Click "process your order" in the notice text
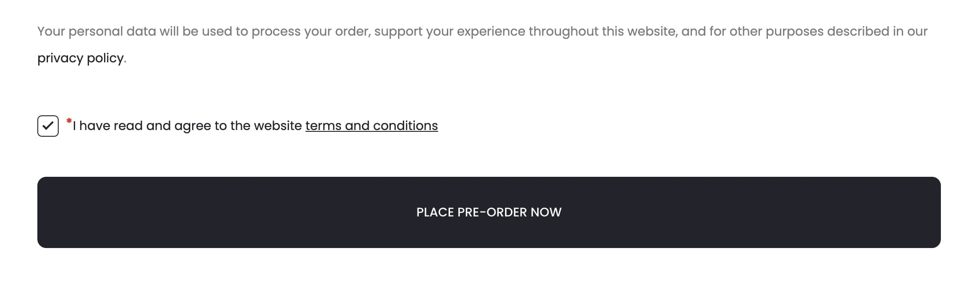The height and width of the screenshot is (285, 980). (310, 32)
